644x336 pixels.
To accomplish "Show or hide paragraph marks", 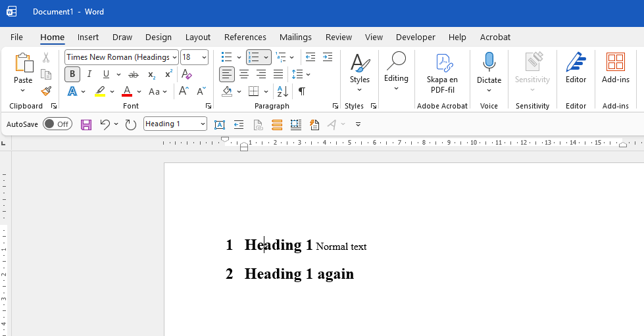I will click(302, 91).
